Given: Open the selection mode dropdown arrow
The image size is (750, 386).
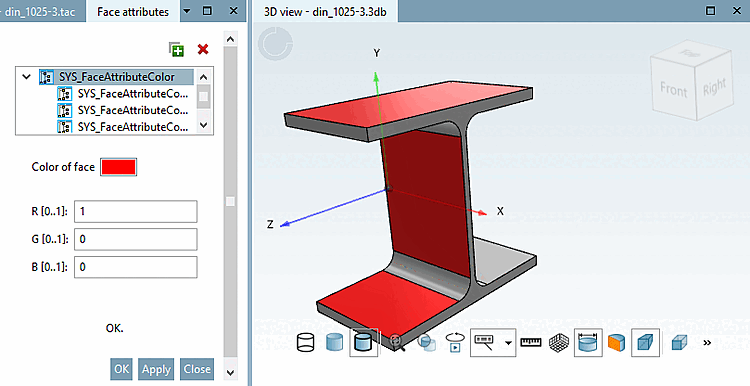Looking at the screenshot, I should (x=508, y=343).
